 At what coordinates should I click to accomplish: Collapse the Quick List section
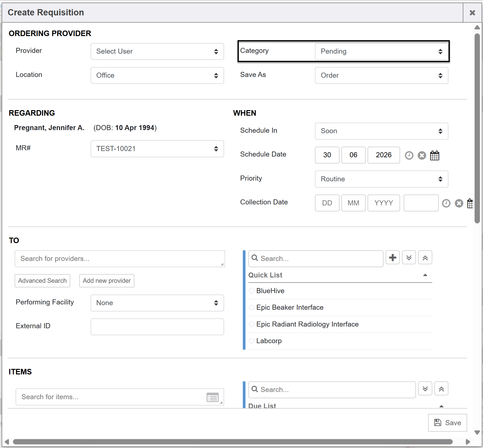(x=425, y=275)
